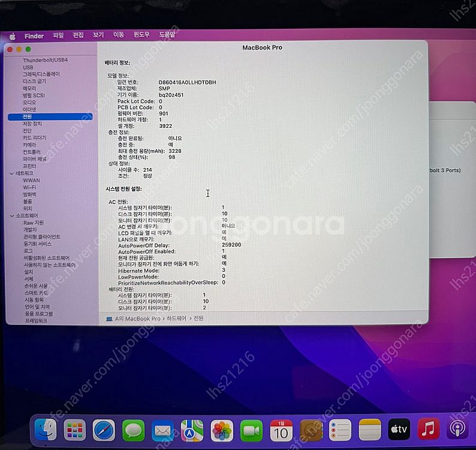Open the 편집 menu
This screenshot has height=450, width=476.
coord(79,35)
